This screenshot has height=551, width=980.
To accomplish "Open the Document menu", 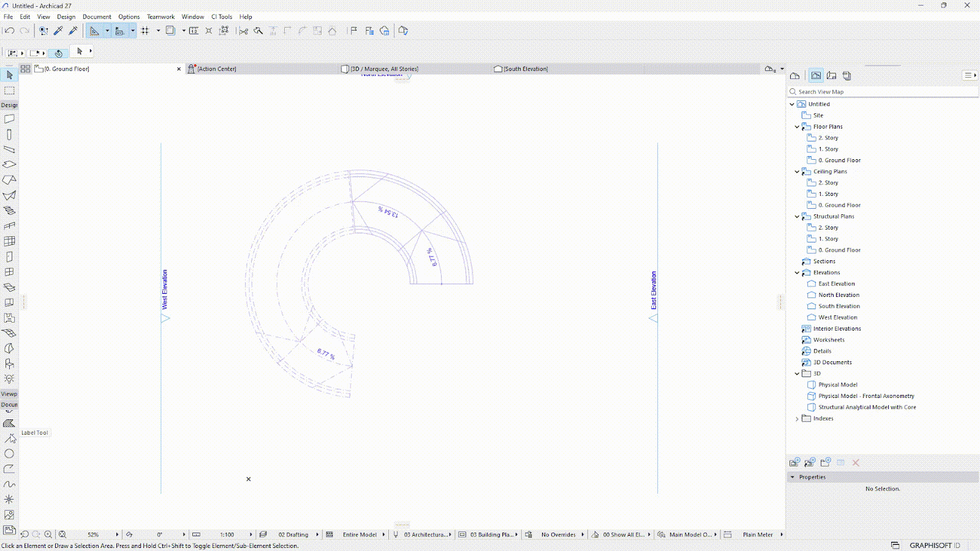I will 97,17.
